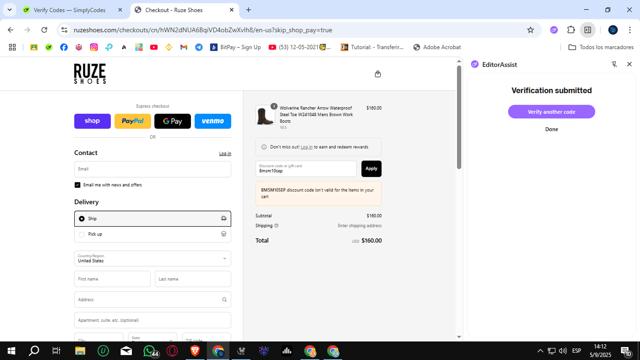This screenshot has height=360, width=640.
Task: Open the purple EditorAssist extension icon
Action: click(x=554, y=30)
